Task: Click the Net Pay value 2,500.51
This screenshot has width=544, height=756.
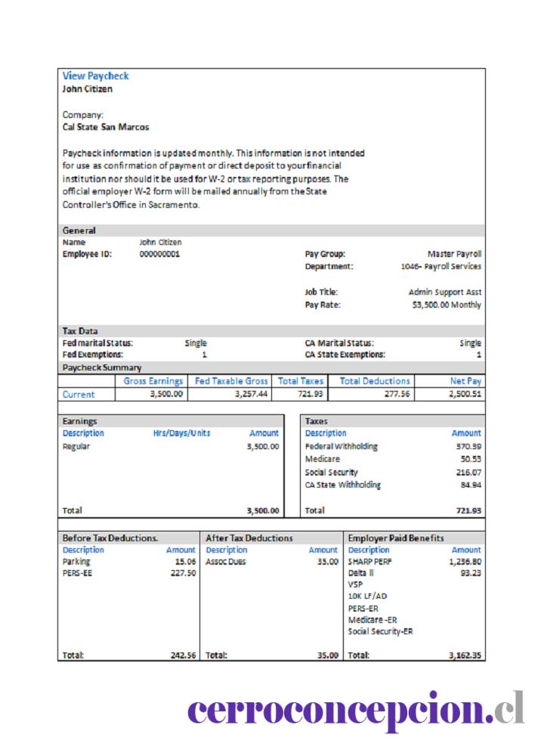Action: pos(465,394)
